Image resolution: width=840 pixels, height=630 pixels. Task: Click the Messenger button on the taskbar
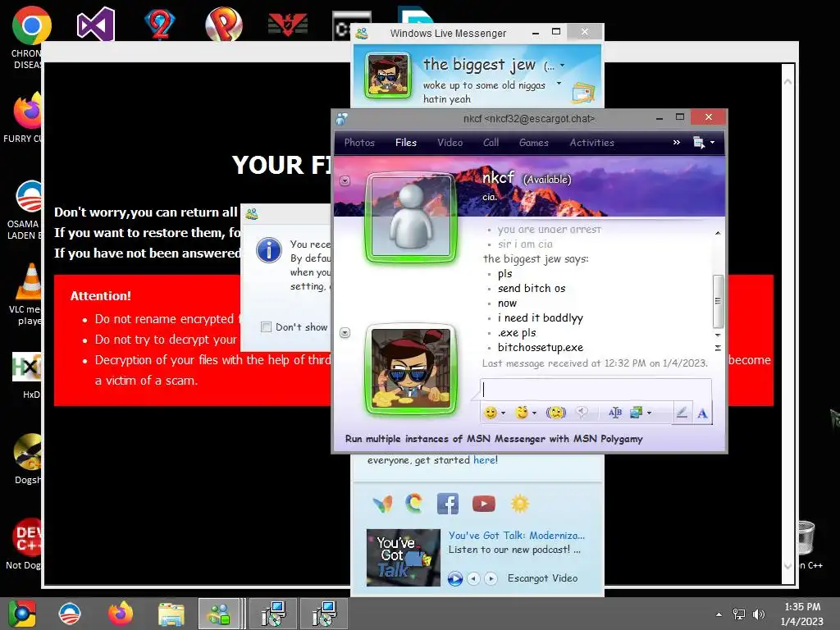pyautogui.click(x=219, y=614)
